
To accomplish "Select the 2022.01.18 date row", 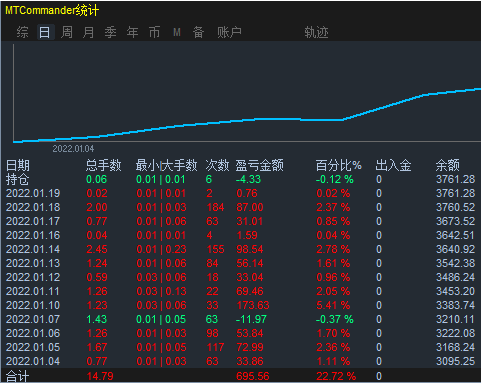I will coord(33,207).
